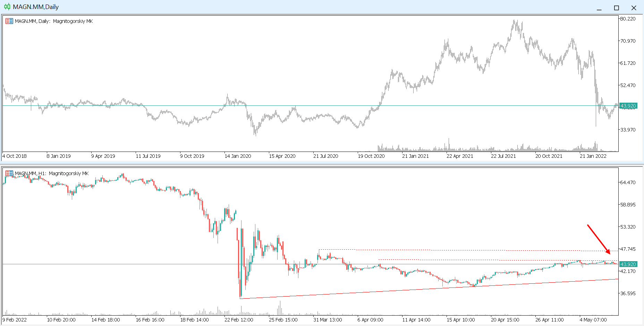Click the '21 Jan 2021' date label
The image size is (644, 326).
(415, 156)
